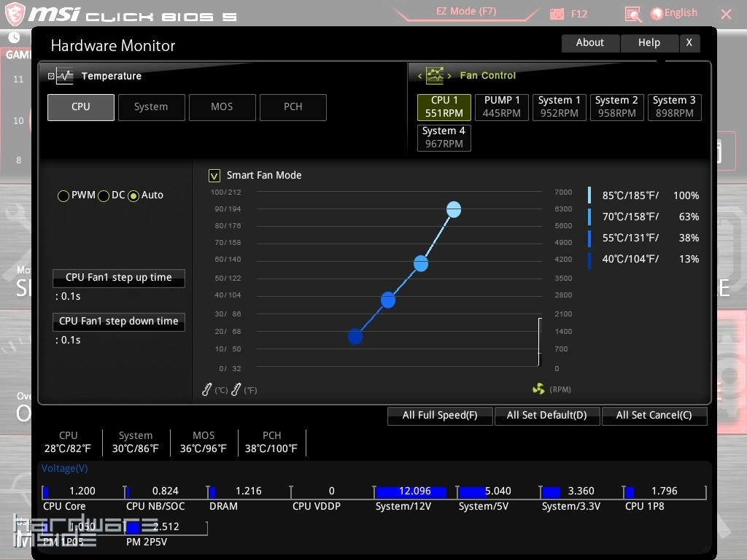Screen dimensions: 747x560
Task: Select the CPU temperature tab
Action: (81, 107)
